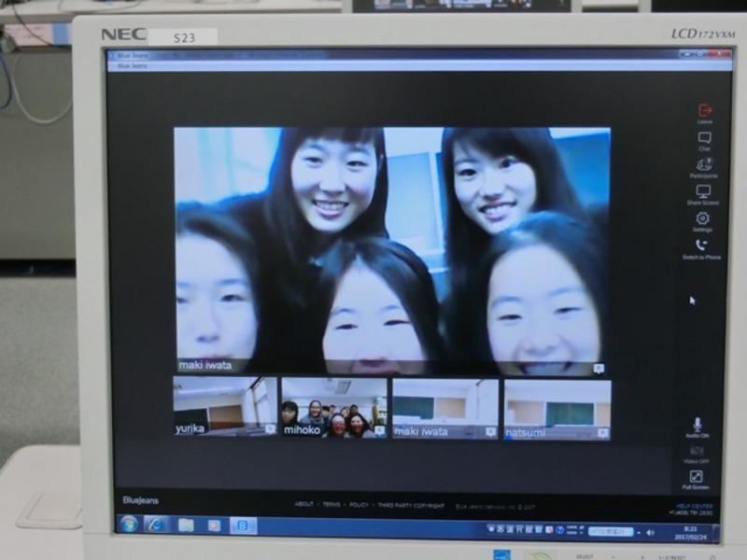Open the HELP CENTER link
The height and width of the screenshot is (560, 747).
(x=695, y=506)
